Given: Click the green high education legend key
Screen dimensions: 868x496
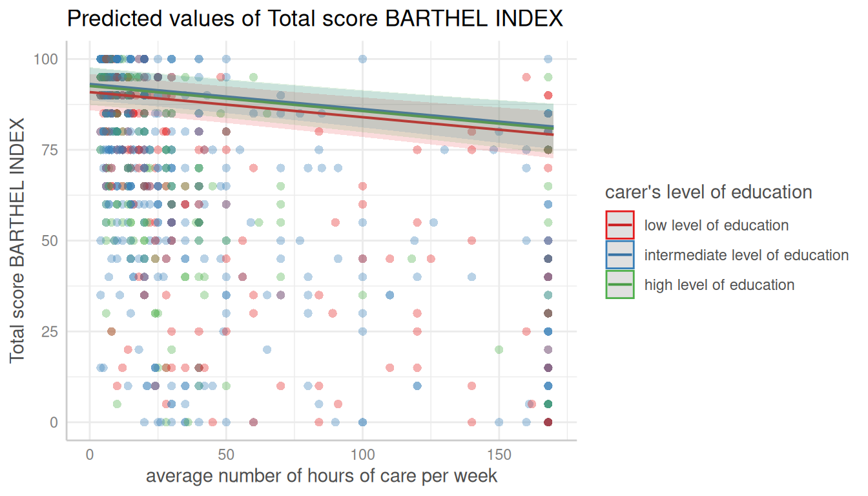Looking at the screenshot, I should click(619, 285).
